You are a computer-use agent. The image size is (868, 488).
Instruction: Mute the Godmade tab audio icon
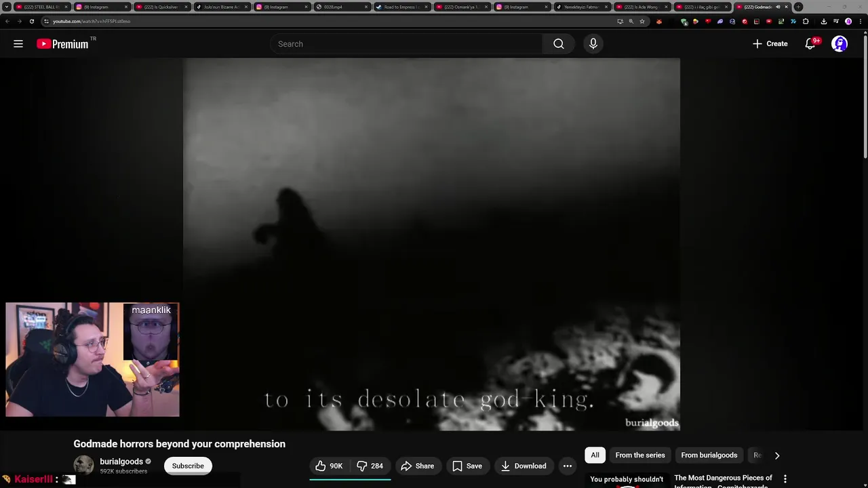pos(778,7)
